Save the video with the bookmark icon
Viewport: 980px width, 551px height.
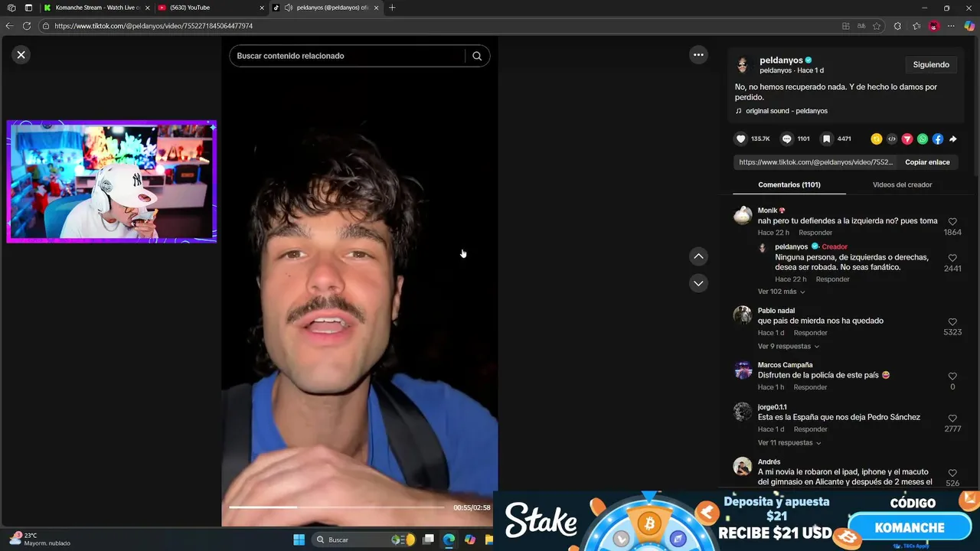click(827, 139)
